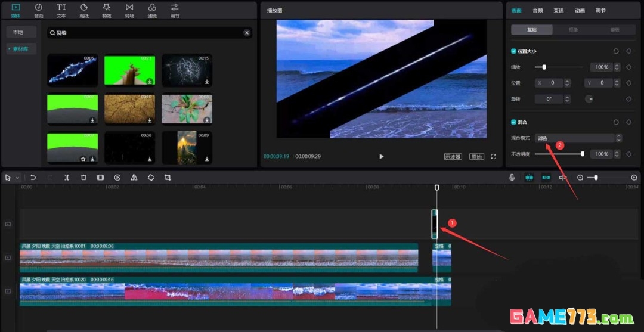Add keyframe diamond for 位置大小
Image resolution: width=644 pixels, height=332 pixels.
(x=628, y=51)
